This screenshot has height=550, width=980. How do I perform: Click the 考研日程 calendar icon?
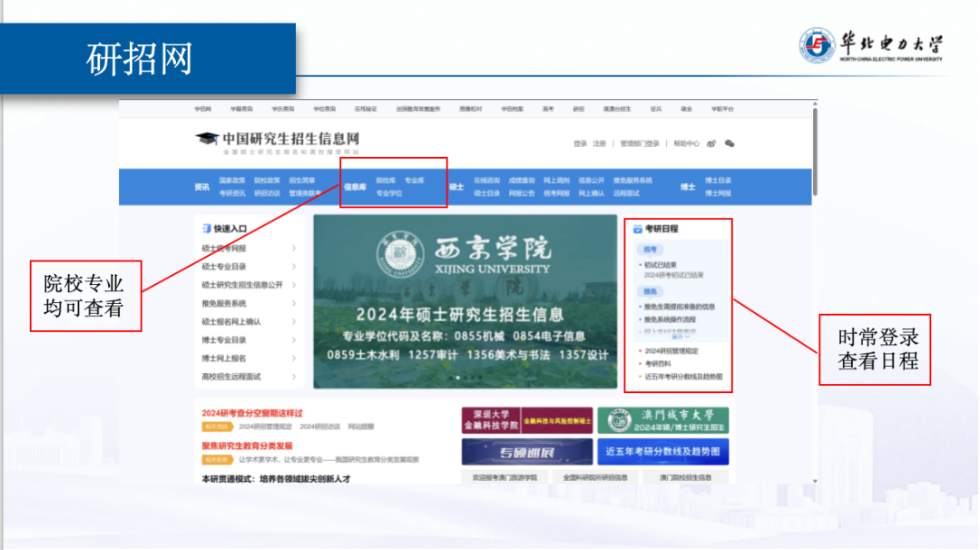pyautogui.click(x=638, y=230)
